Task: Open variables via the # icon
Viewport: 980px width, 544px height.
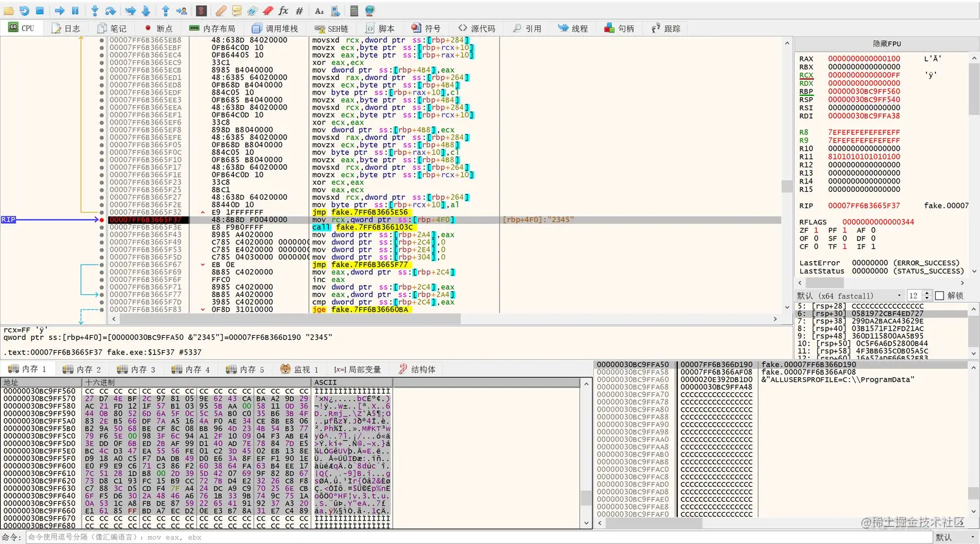Action: (x=299, y=11)
